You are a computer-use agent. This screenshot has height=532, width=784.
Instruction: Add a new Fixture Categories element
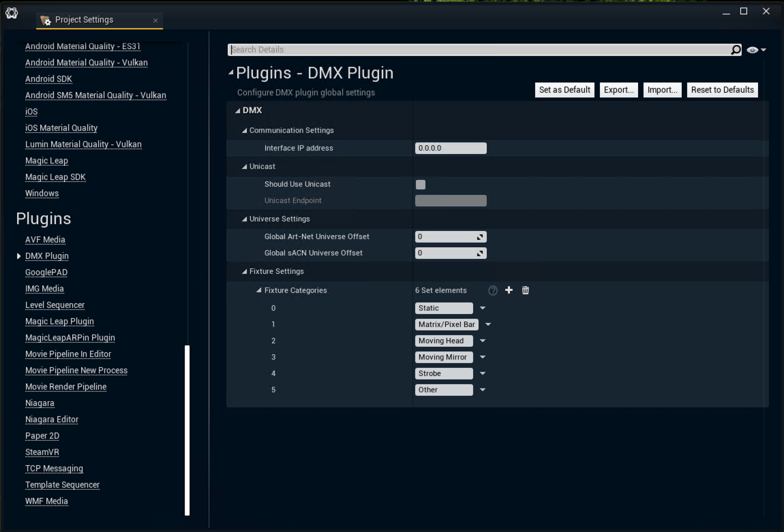509,290
